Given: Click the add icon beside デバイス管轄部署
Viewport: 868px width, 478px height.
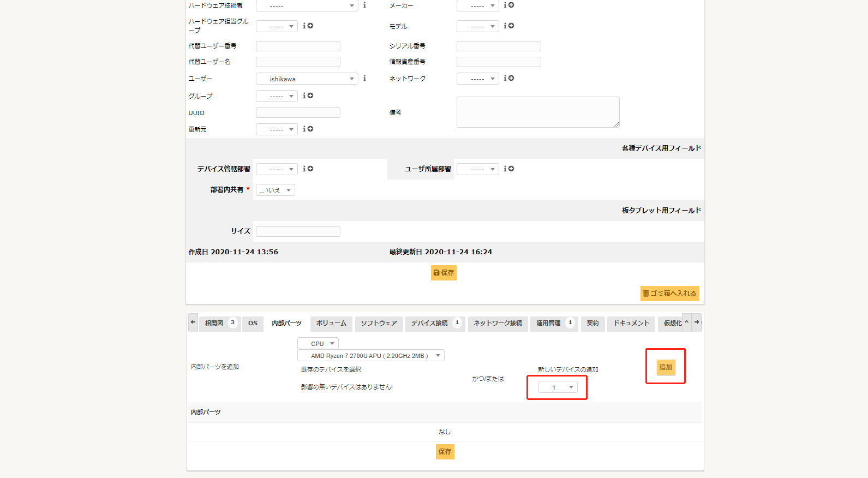Looking at the screenshot, I should tap(310, 169).
